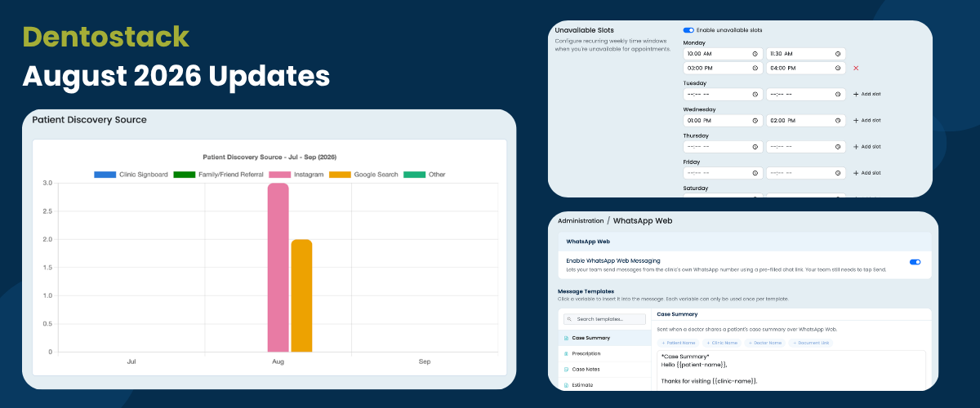Open clock picker for Monday 04:00 PM field
980x408 pixels.
(x=838, y=68)
